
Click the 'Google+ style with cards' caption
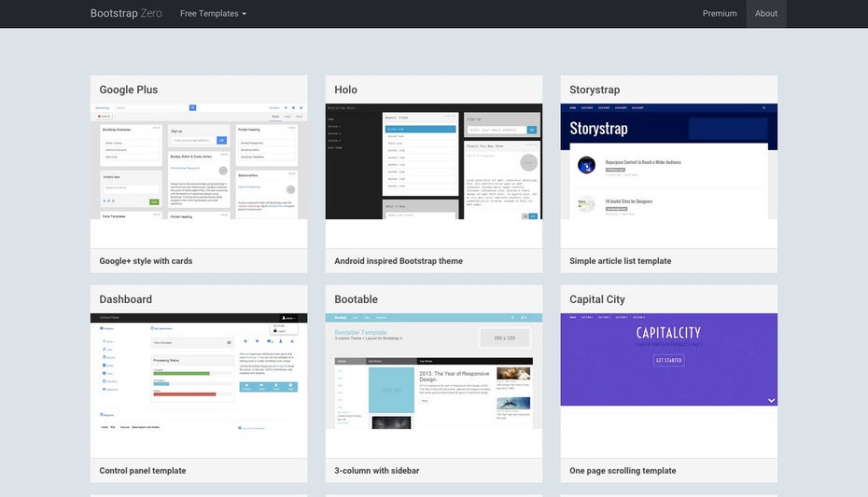pyautogui.click(x=146, y=261)
